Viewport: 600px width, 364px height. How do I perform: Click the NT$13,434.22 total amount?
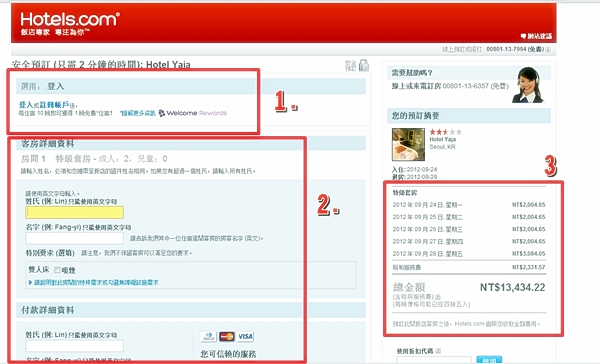[x=512, y=287]
